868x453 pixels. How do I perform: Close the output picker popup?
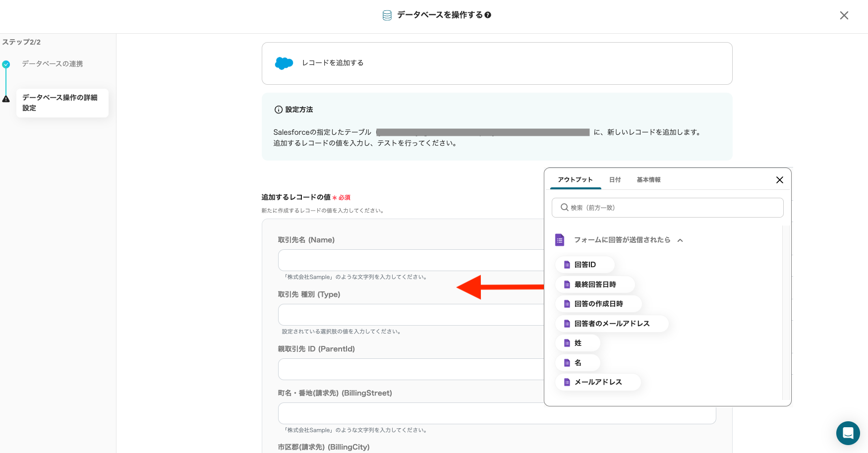click(779, 180)
